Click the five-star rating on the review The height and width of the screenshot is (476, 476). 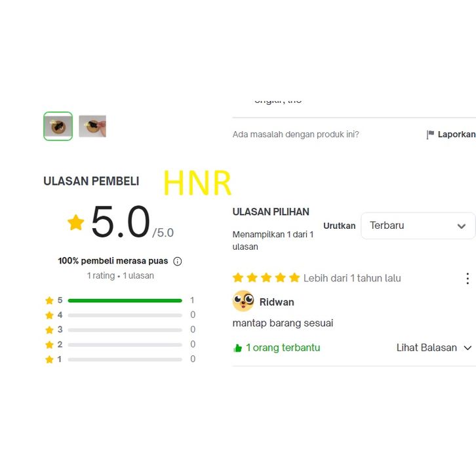tap(266, 278)
